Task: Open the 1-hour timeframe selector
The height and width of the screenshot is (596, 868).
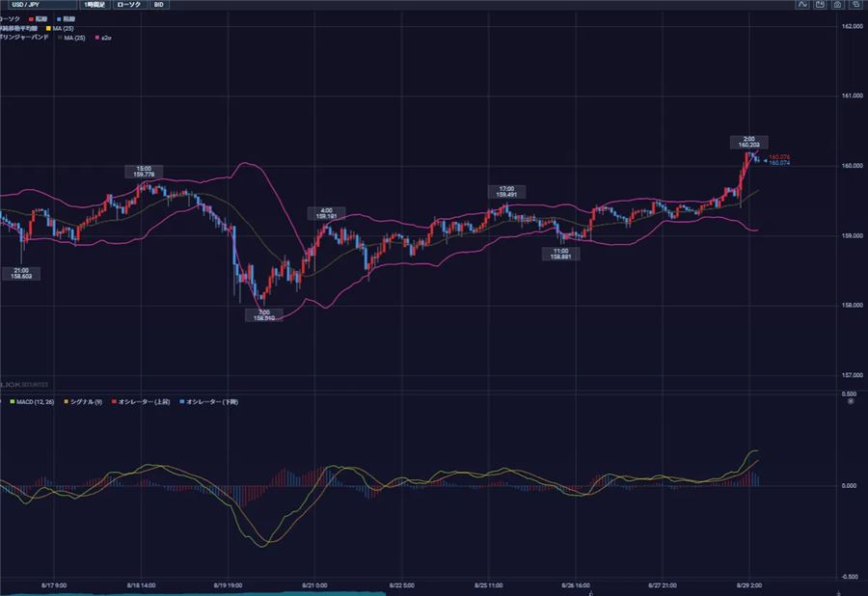Action: point(95,5)
